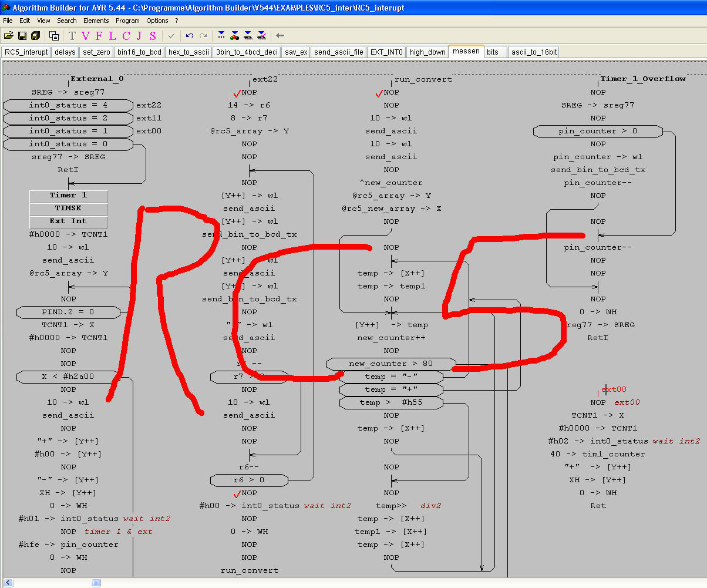Click the toolbar icon with red and green balls
Image resolution: width=707 pixels, height=588 pixels.
coord(234,36)
